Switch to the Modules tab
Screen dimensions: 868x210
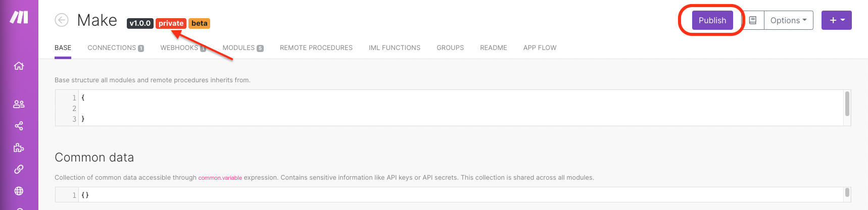[243, 48]
